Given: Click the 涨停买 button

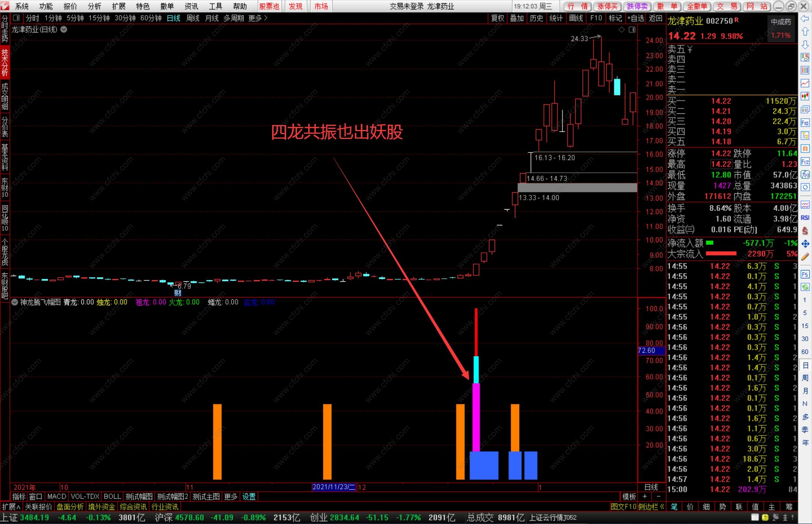Looking at the screenshot, I should (607, 6).
